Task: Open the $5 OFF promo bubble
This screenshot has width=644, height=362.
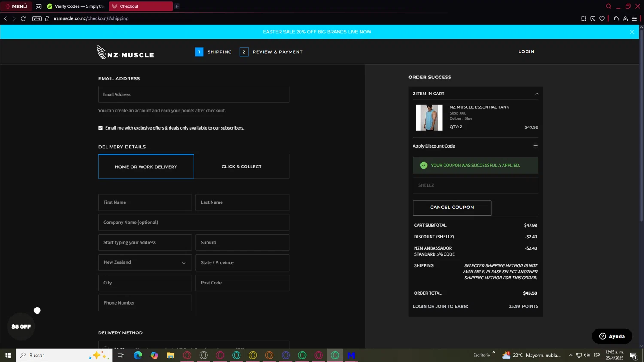Action: coord(21,327)
